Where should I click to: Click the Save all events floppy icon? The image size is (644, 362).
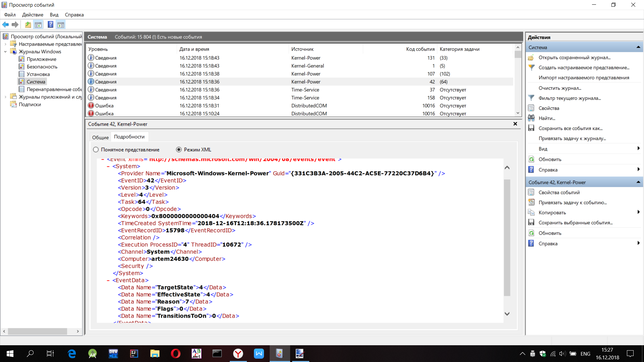click(531, 128)
